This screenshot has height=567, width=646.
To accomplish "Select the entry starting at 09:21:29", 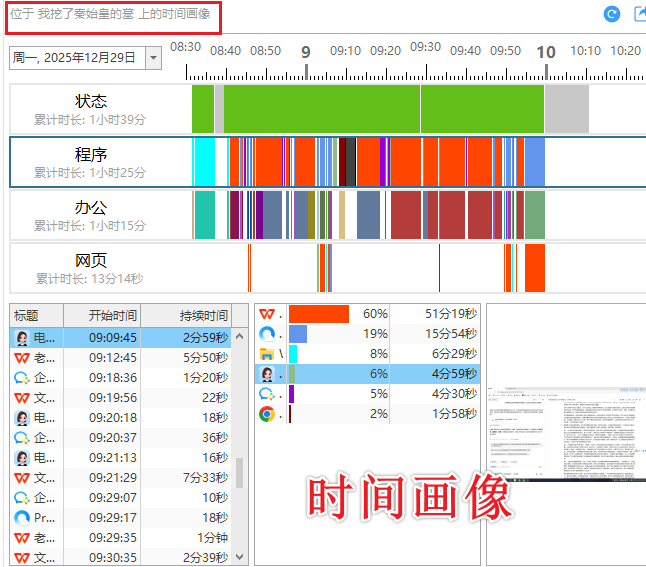I will point(120,477).
